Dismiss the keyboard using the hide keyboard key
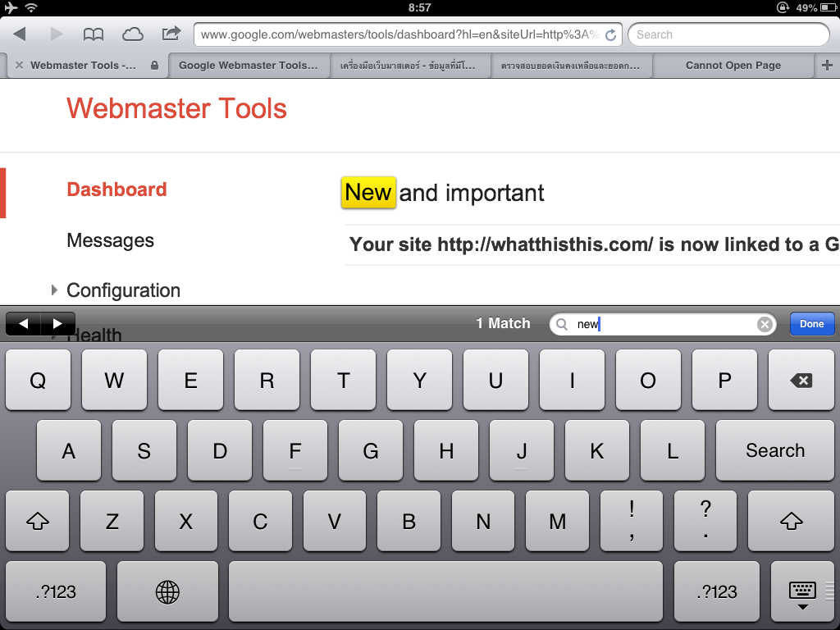840x630 pixels. point(802,591)
